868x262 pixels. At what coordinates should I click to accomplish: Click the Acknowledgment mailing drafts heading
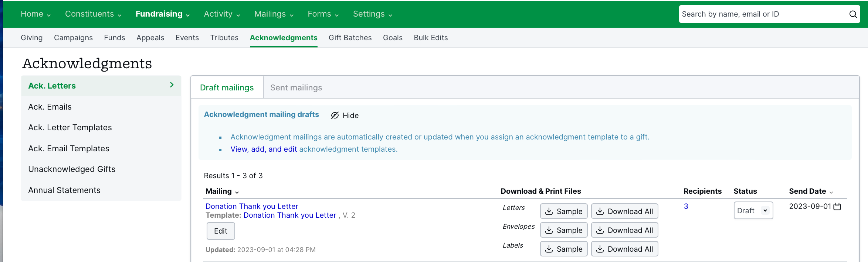261,114
